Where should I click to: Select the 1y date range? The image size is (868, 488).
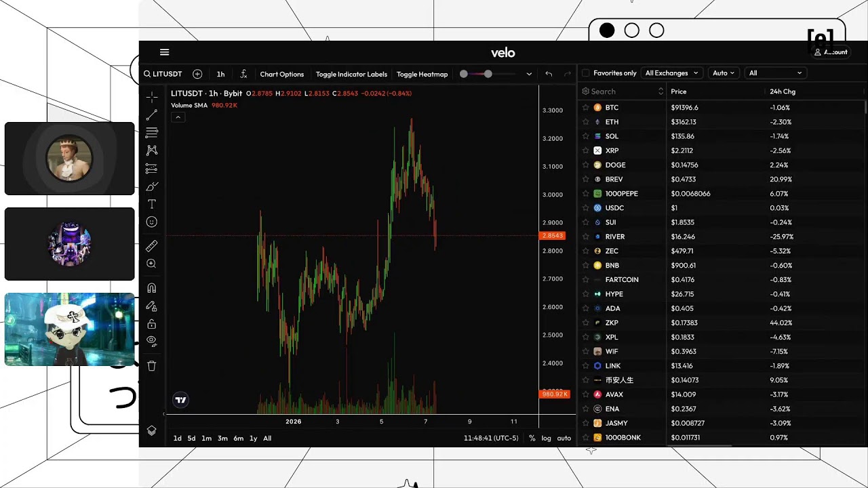click(x=254, y=439)
